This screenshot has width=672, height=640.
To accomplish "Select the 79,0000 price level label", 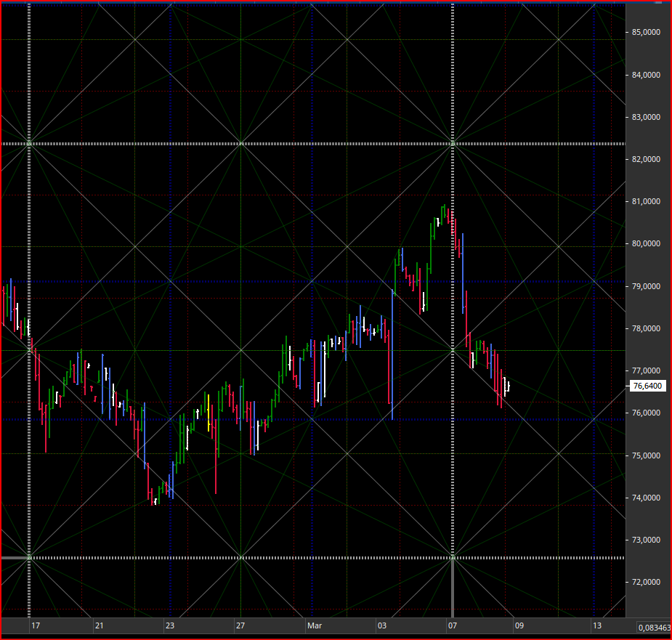I will tap(646, 286).
